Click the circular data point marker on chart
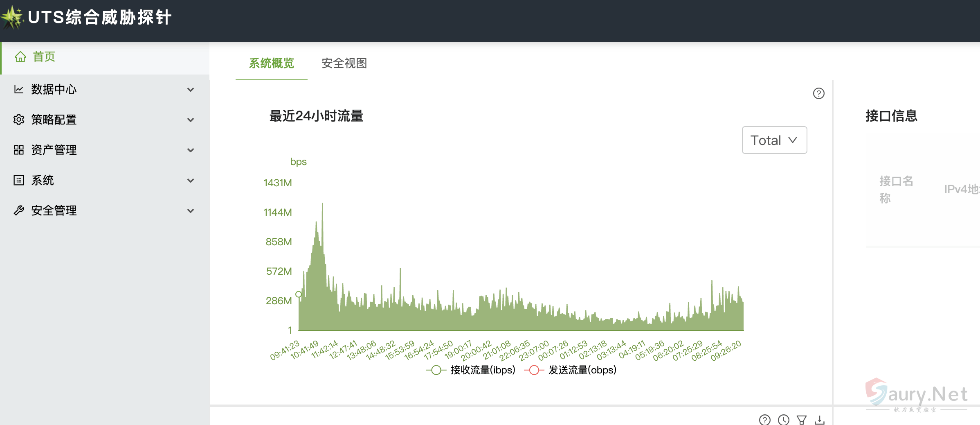980x425 pixels. (x=299, y=294)
